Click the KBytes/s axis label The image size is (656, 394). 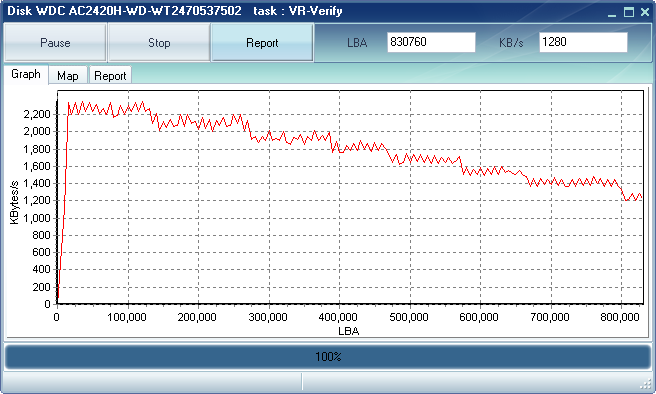tap(15, 202)
